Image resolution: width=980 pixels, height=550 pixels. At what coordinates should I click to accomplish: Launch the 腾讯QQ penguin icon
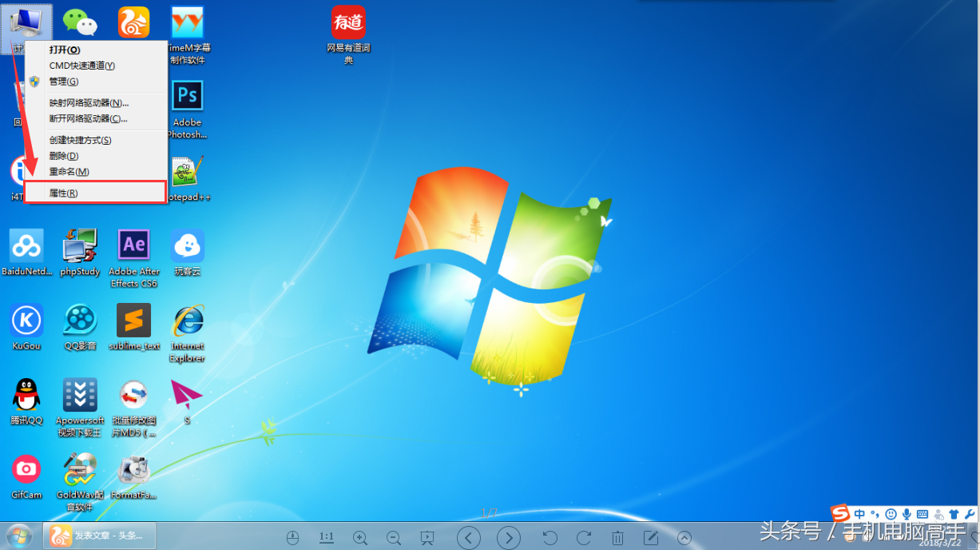pyautogui.click(x=26, y=395)
